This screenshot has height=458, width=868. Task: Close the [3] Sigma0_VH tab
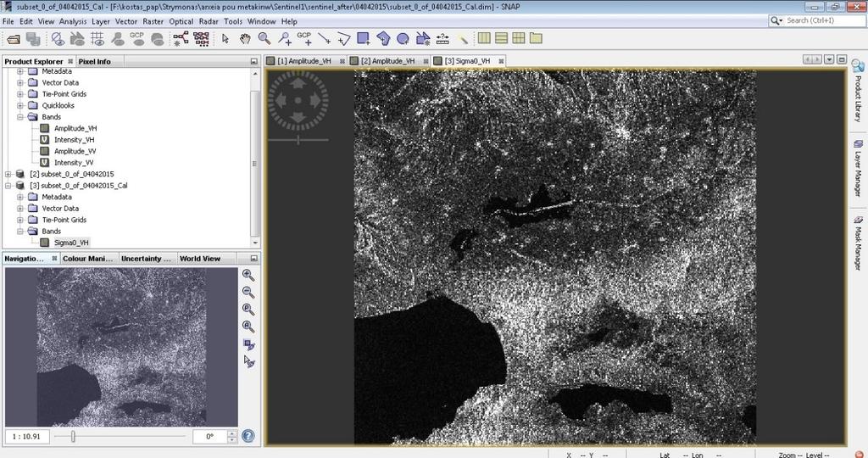501,61
